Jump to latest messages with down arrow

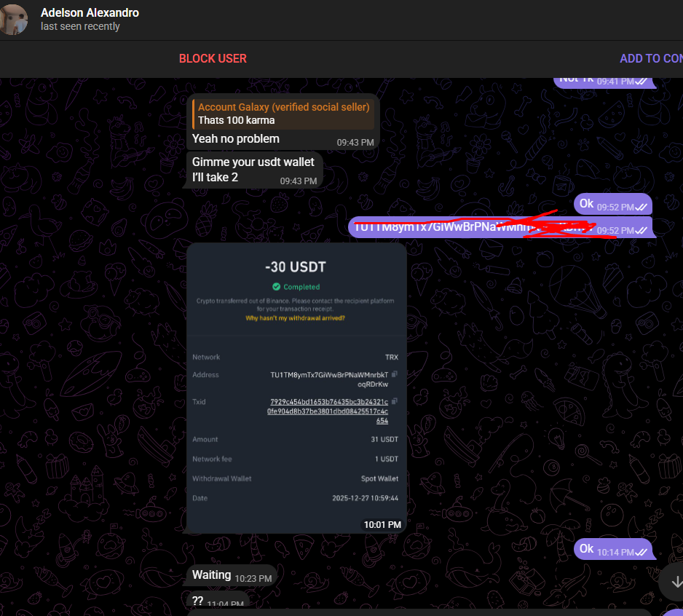coord(675,582)
